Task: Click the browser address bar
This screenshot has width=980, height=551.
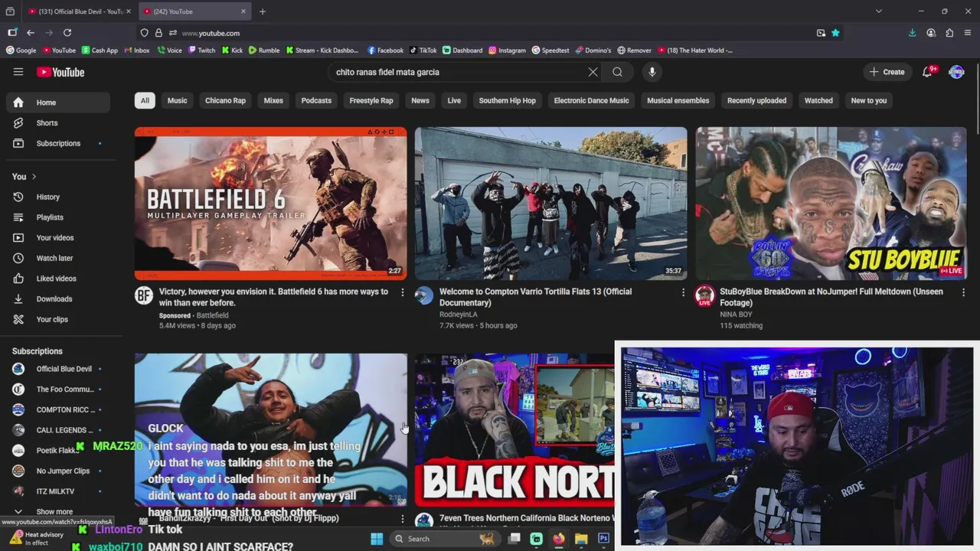Action: [x=490, y=33]
